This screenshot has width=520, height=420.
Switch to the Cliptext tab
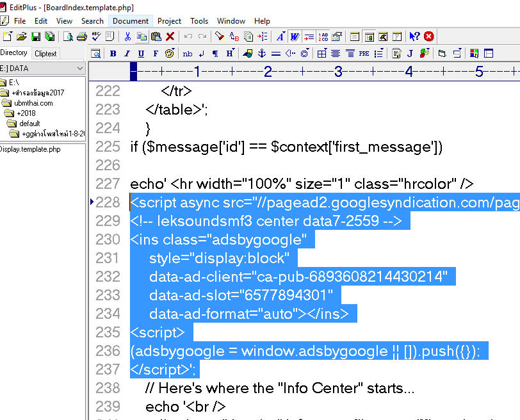pos(45,54)
